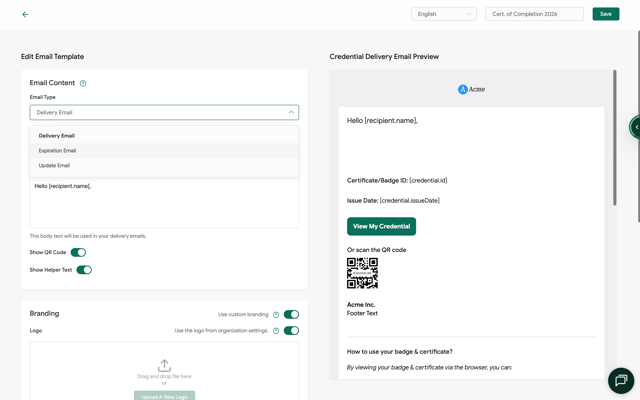The image size is (640, 400).
Task: Open the Email Content help icon
Action: [83, 83]
